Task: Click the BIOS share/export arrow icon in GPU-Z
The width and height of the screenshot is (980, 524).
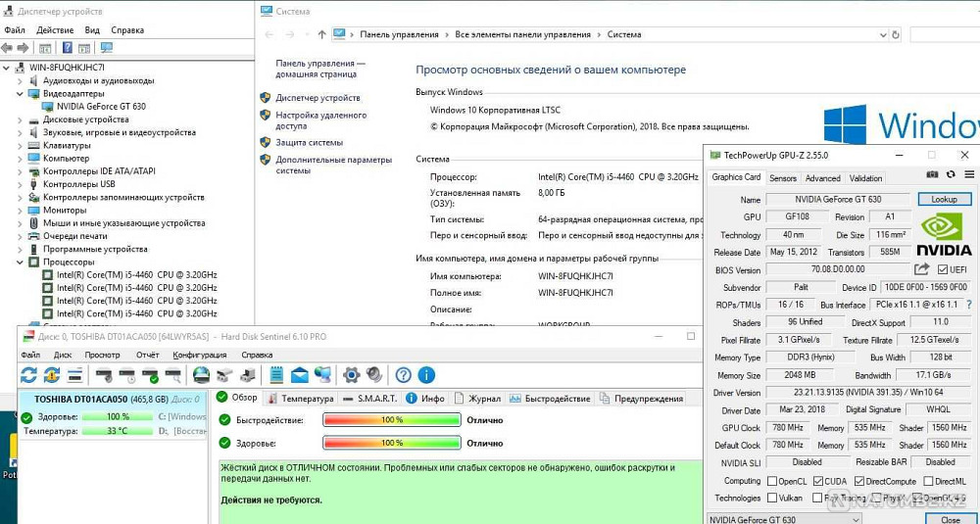Action: [922, 269]
